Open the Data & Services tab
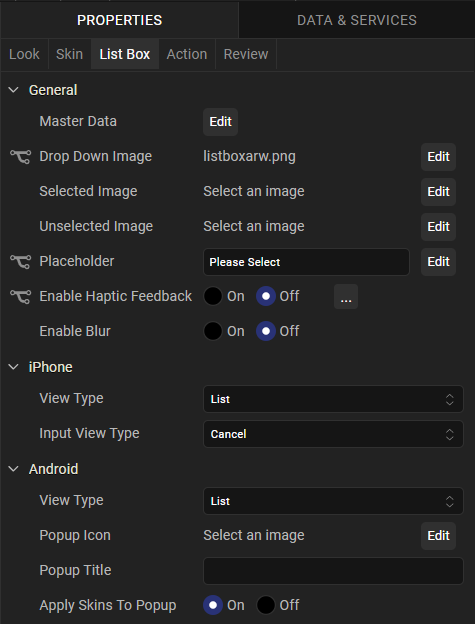475x624 pixels. pyautogui.click(x=356, y=20)
